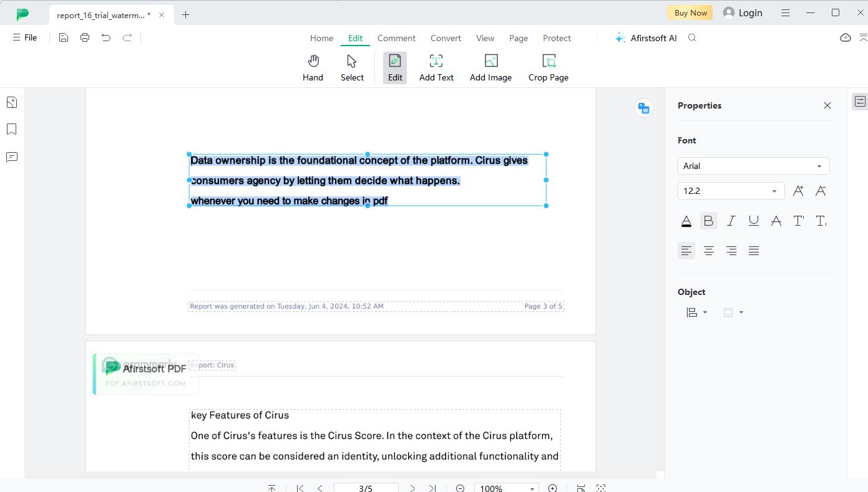The width and height of the screenshot is (868, 492).
Task: Jump to the last page
Action: (x=432, y=488)
